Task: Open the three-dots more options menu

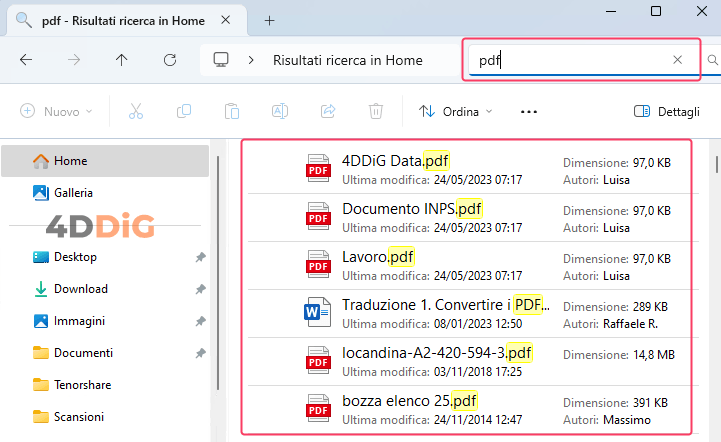Action: pyautogui.click(x=529, y=112)
